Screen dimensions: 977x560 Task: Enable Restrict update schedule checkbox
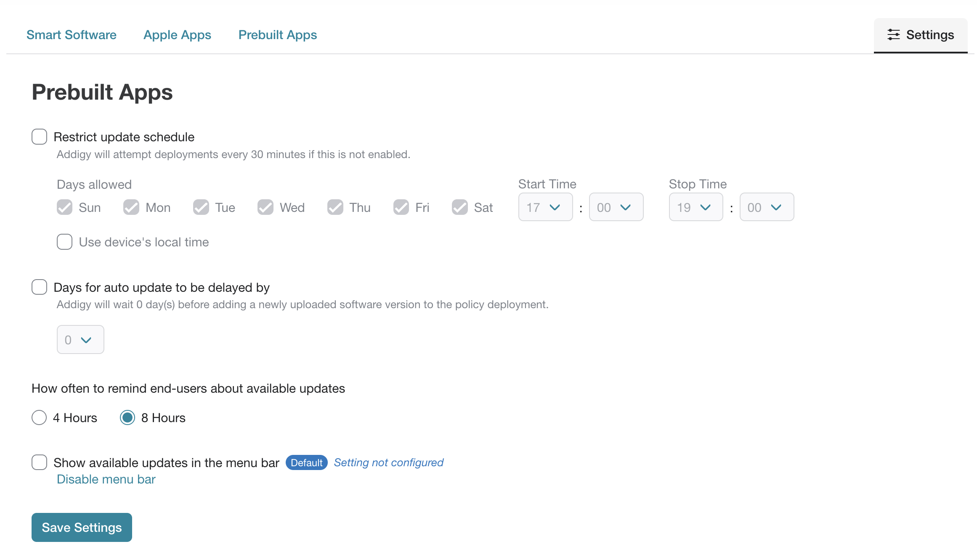tap(39, 137)
